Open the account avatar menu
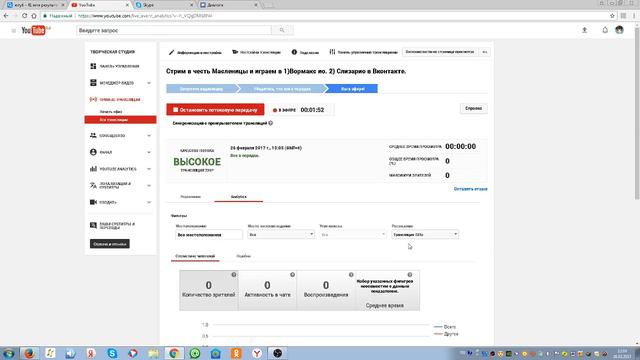The width and height of the screenshot is (640, 360). 619,30
